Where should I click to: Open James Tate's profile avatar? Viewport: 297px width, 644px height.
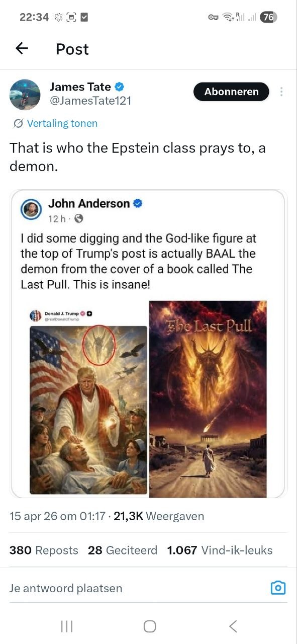[25, 95]
